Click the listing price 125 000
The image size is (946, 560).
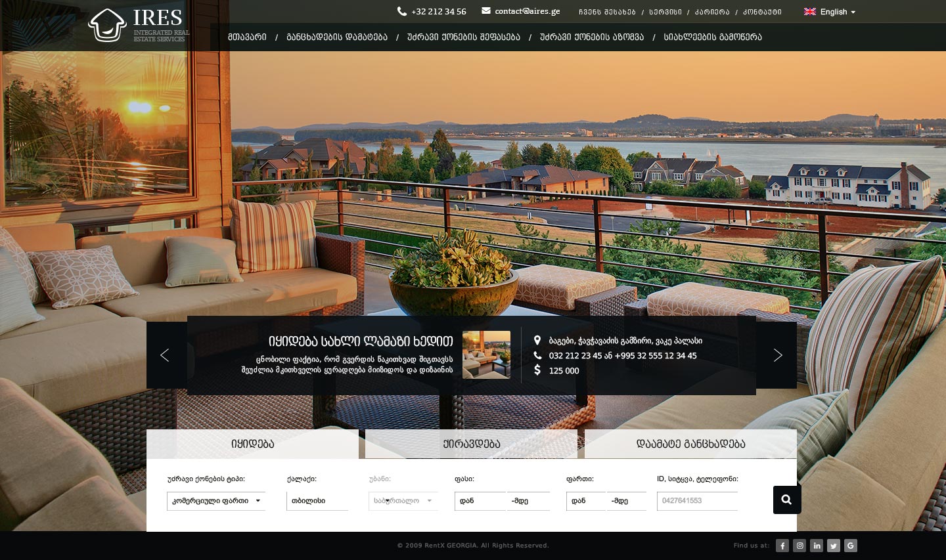pos(564,371)
